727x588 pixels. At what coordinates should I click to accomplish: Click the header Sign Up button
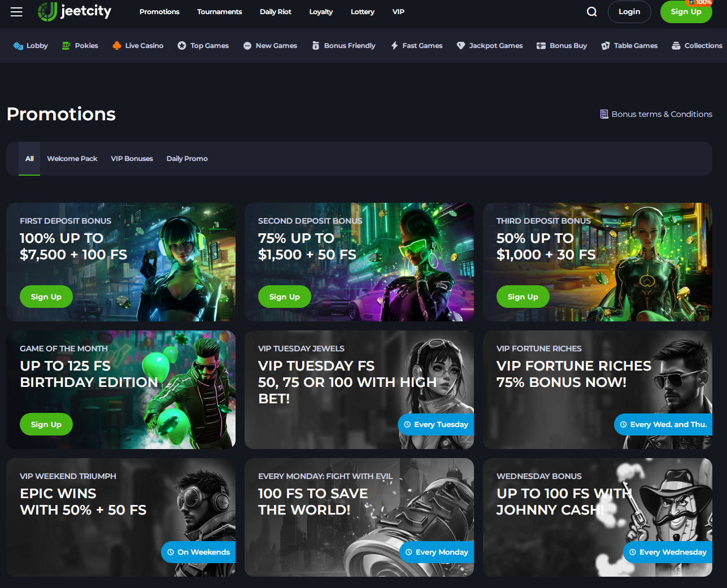tap(686, 12)
